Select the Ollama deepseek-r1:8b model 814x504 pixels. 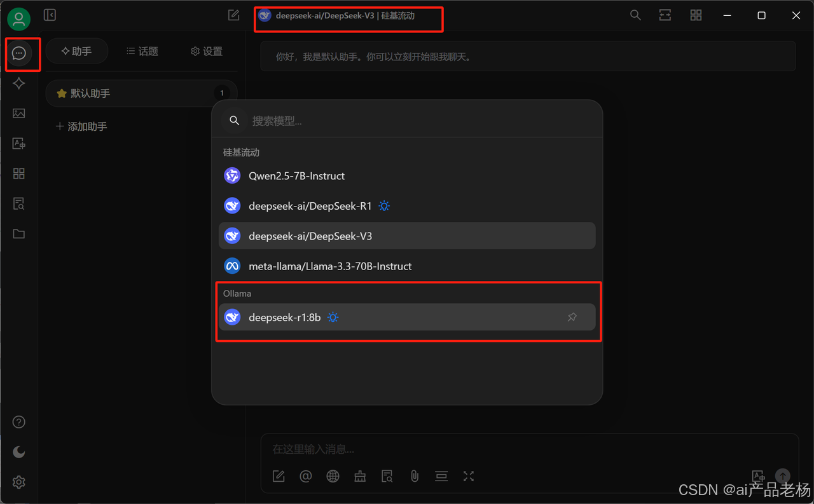[407, 317]
